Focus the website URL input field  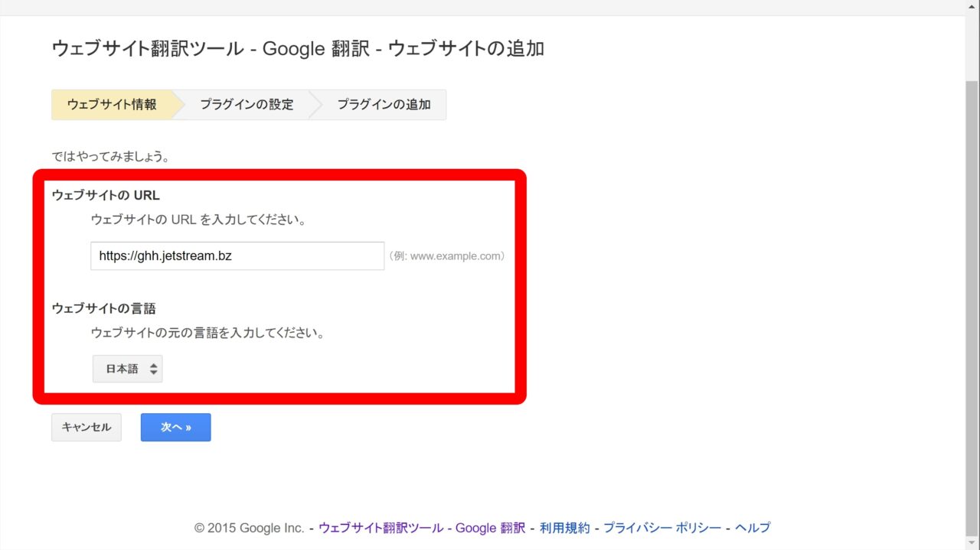coord(237,256)
